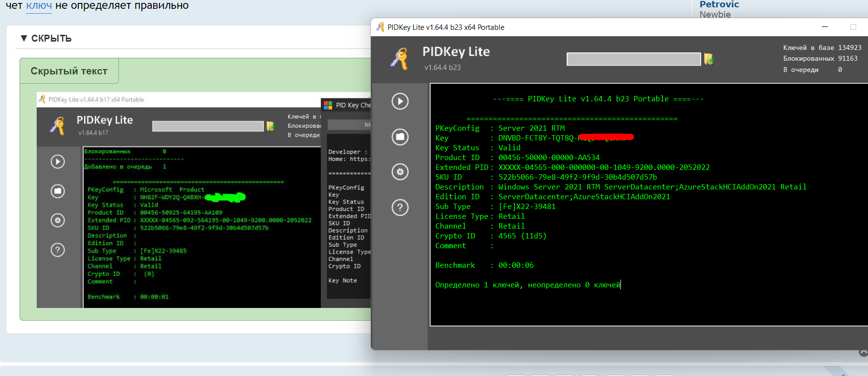Open the Petrovic user profile link
This screenshot has height=376, width=868.
pos(719,4)
